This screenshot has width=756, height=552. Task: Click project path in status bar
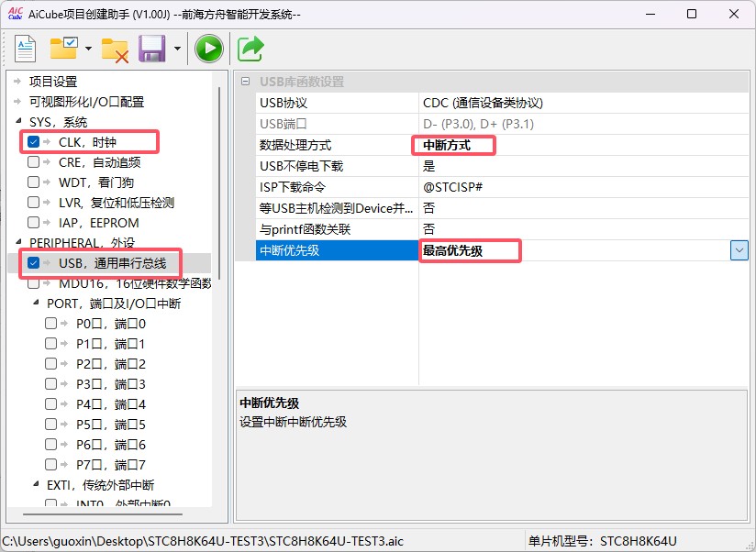tap(203, 541)
